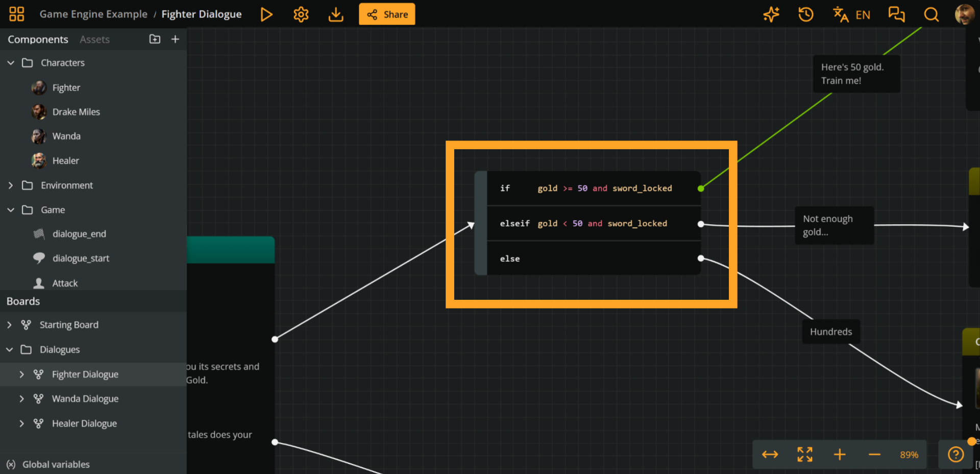Click the zoom in plus icon
The image size is (980, 474).
tap(840, 455)
